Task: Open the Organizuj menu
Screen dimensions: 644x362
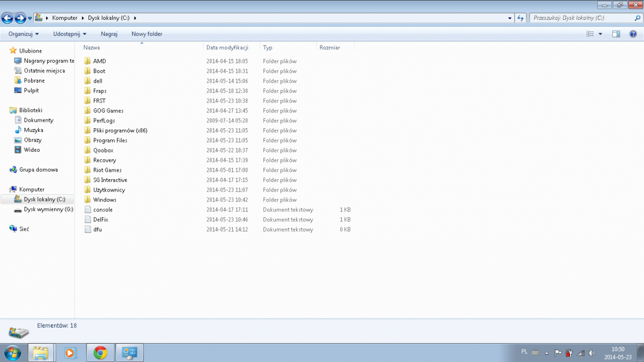Action: 24,34
